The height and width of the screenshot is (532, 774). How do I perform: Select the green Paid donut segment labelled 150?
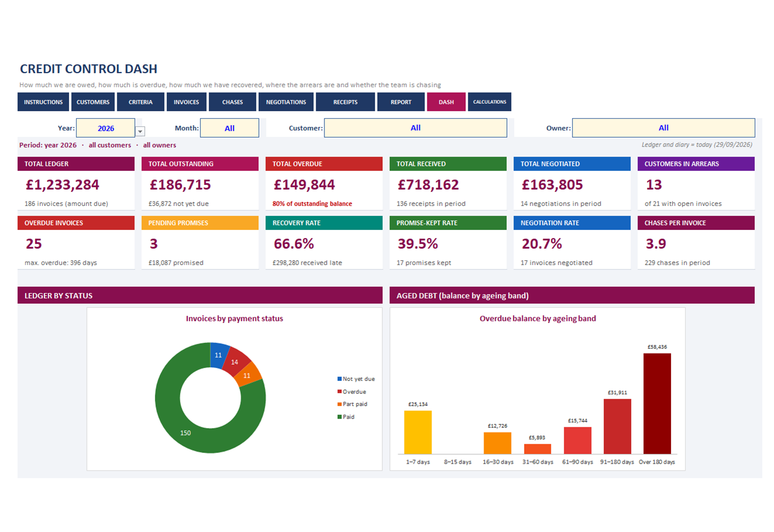[186, 433]
